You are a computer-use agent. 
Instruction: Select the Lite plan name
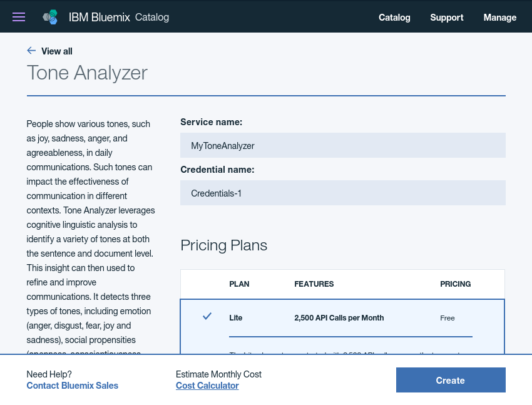coord(236,318)
